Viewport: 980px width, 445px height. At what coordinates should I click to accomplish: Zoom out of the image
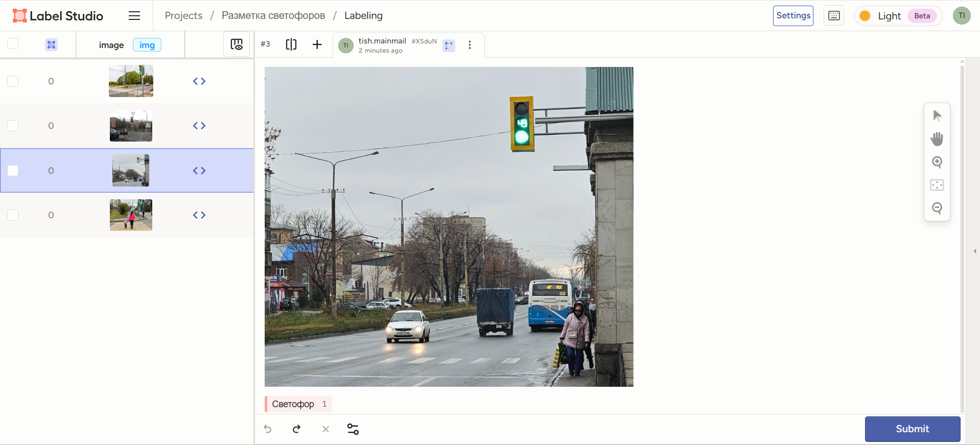[937, 208]
